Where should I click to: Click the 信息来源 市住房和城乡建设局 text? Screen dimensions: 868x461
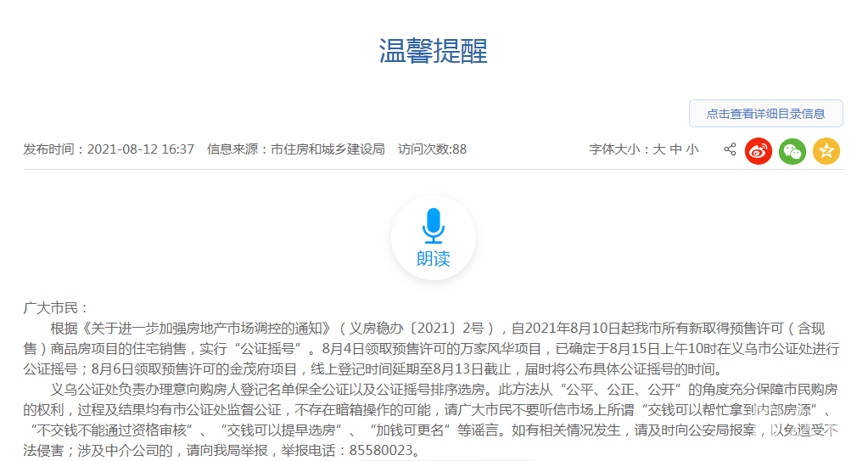pyautogui.click(x=295, y=149)
